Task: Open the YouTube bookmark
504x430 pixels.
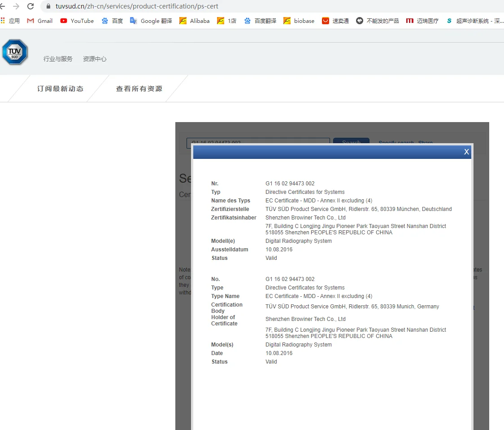Action: [77, 21]
